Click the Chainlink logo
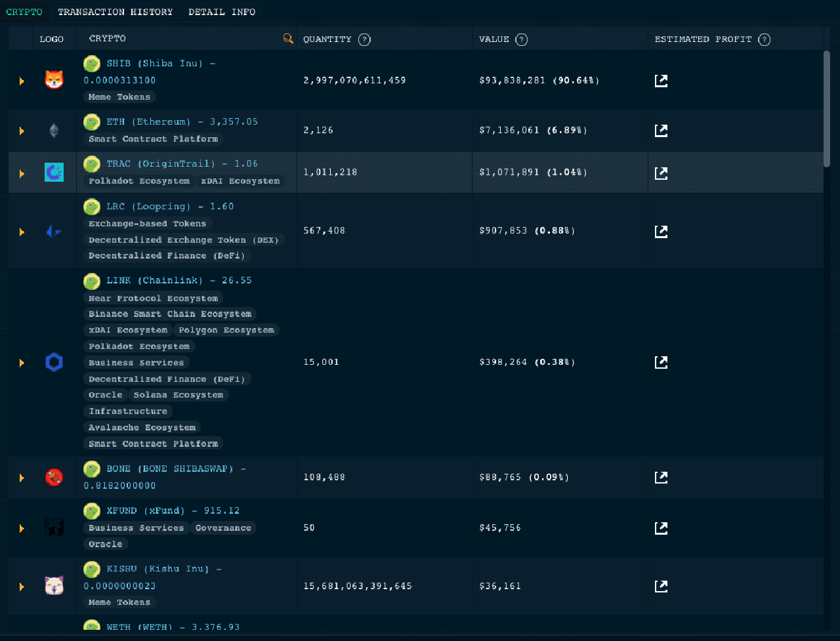 (x=54, y=362)
